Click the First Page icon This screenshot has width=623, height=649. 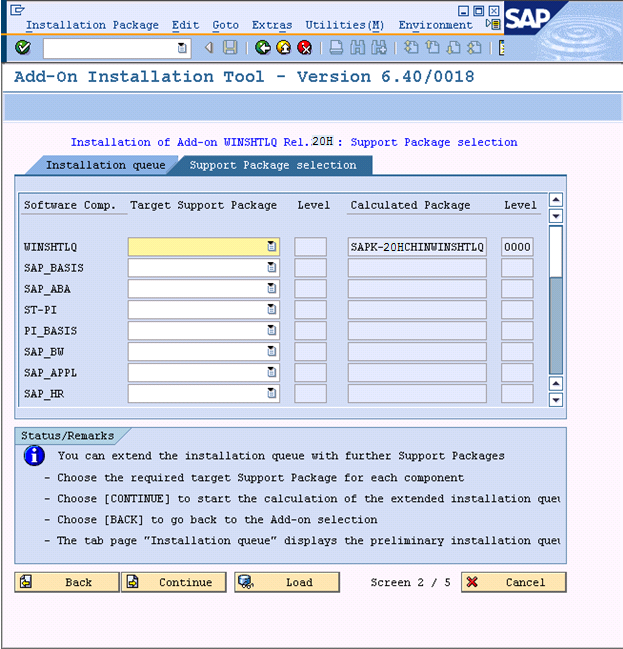tap(411, 48)
